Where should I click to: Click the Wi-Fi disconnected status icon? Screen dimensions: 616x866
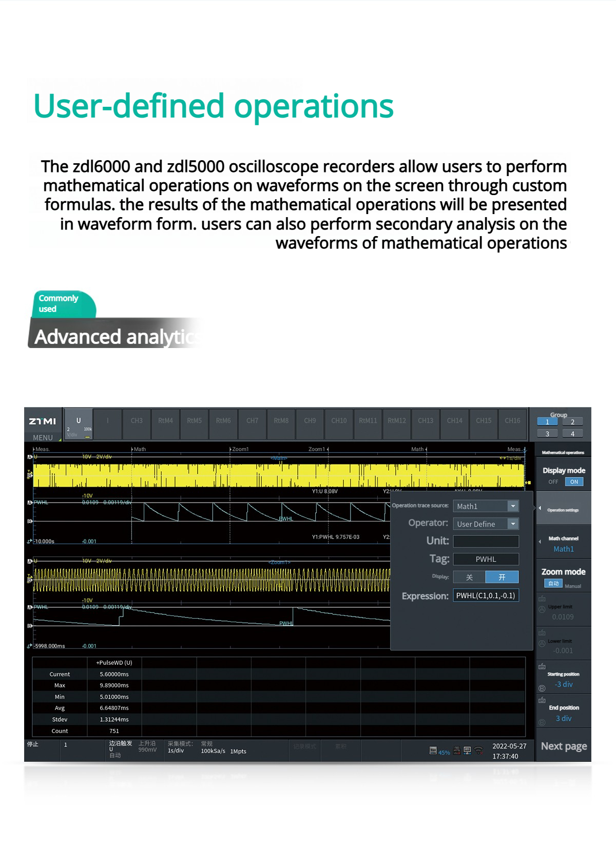479,750
